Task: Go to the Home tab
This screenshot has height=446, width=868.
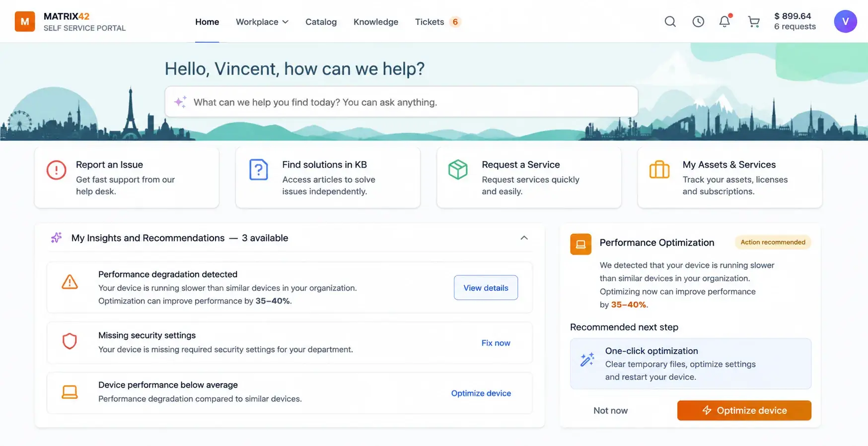Action: coord(207,22)
